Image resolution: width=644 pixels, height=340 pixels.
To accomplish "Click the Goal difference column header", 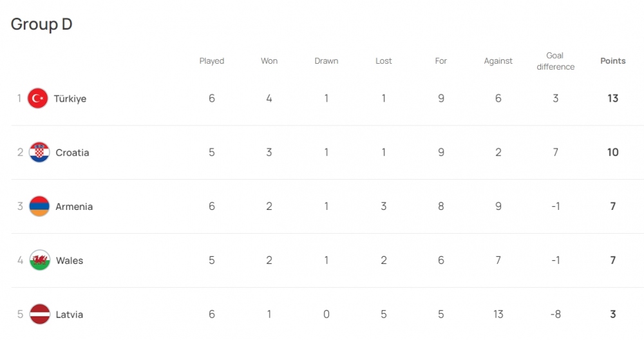I will click(x=555, y=61).
